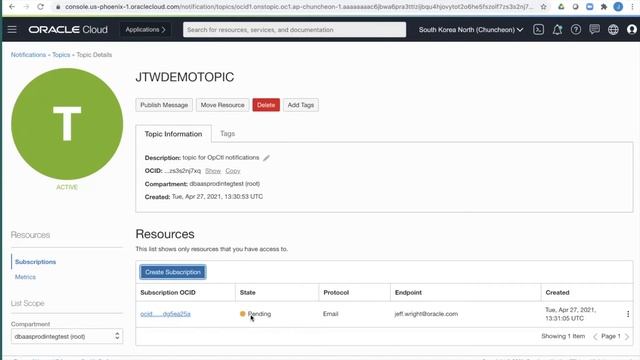640x360 pixels.
Task: Open the language globe icon
Action: click(x=613, y=29)
